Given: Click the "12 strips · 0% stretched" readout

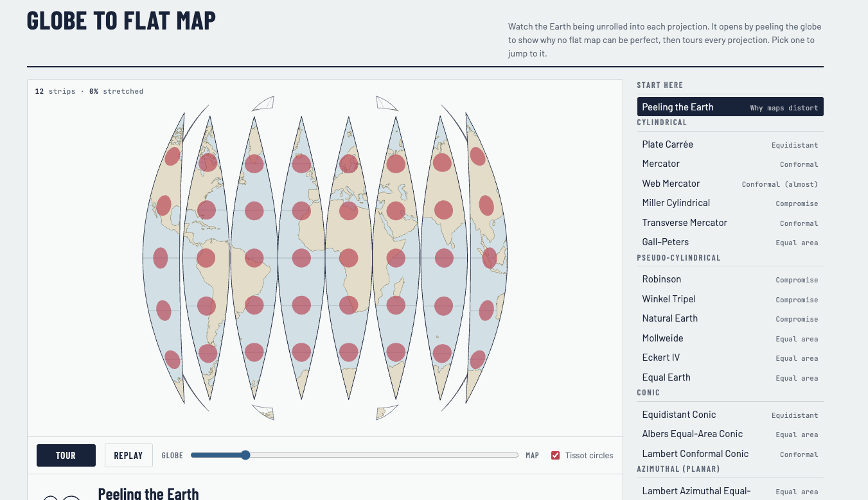Looking at the screenshot, I should [x=89, y=91].
